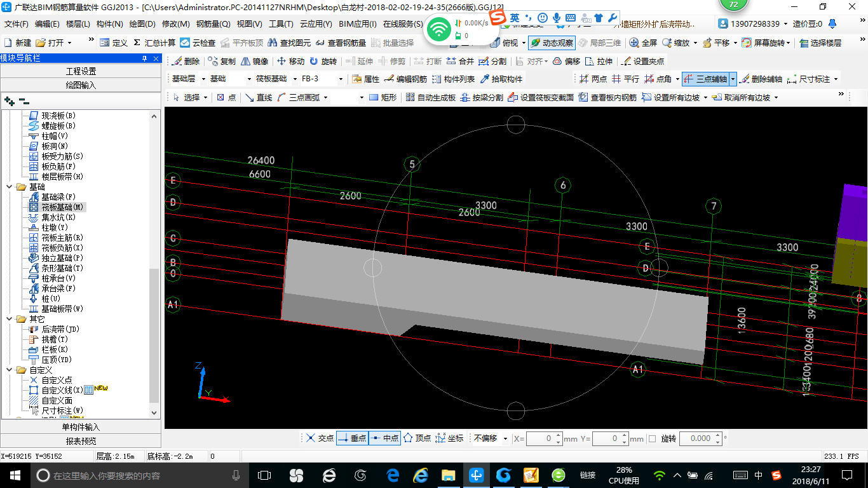Collapse the 其它 tree folder
Viewport: 868px width, 488px height.
click(x=10, y=319)
